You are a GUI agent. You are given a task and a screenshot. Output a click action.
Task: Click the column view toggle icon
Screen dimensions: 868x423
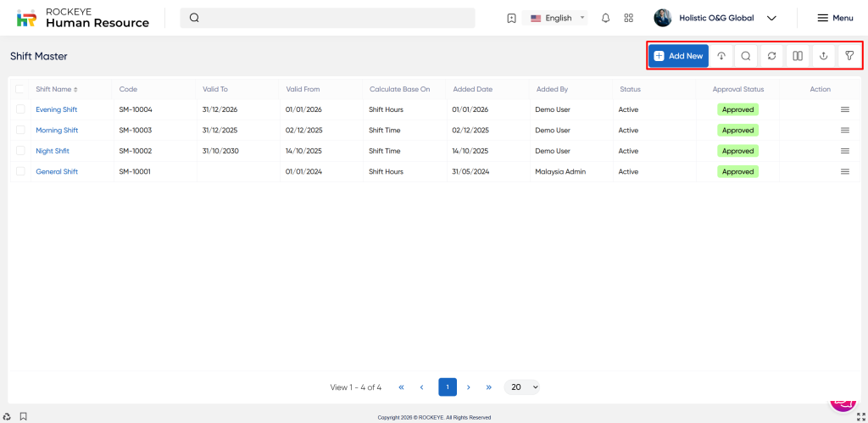[x=798, y=56]
